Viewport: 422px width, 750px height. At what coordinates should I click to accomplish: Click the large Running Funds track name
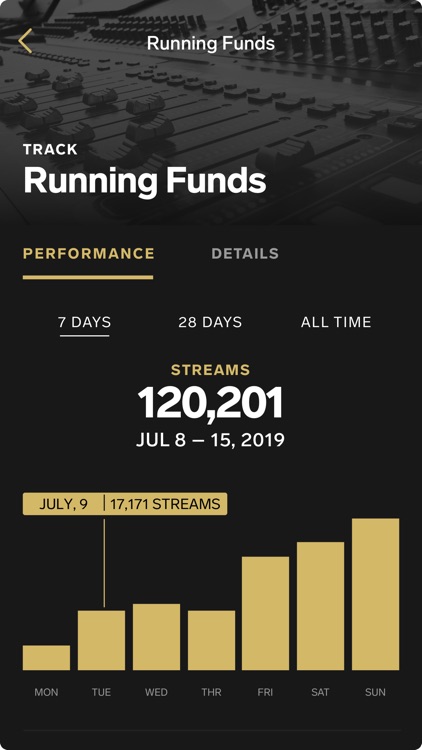[x=144, y=180]
